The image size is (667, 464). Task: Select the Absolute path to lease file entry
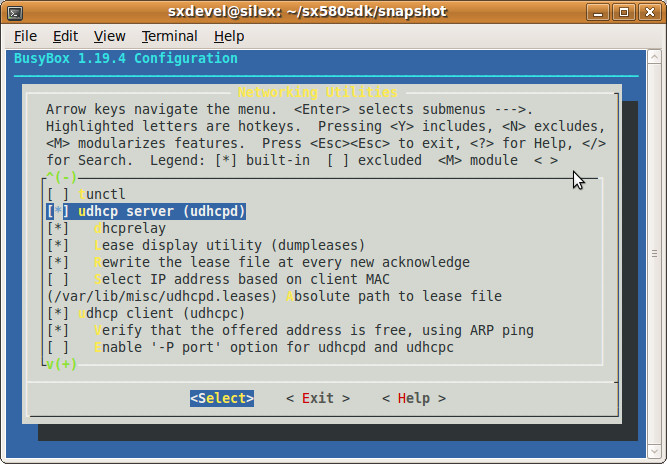pos(274,296)
